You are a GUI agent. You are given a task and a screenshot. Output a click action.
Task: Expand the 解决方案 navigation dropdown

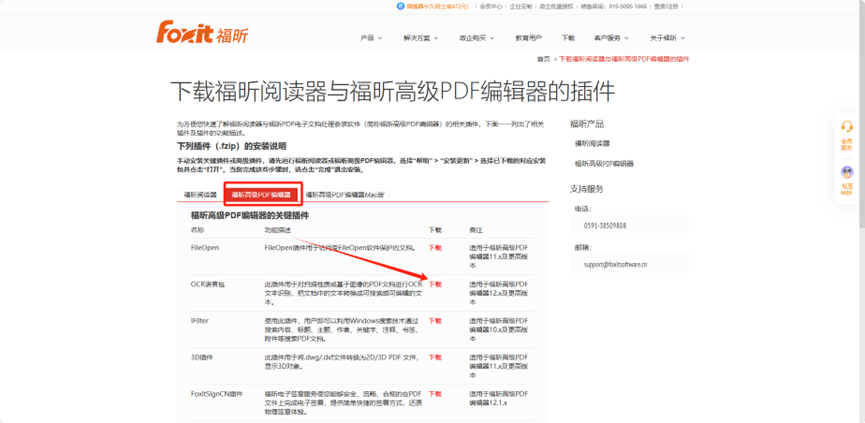[421, 38]
